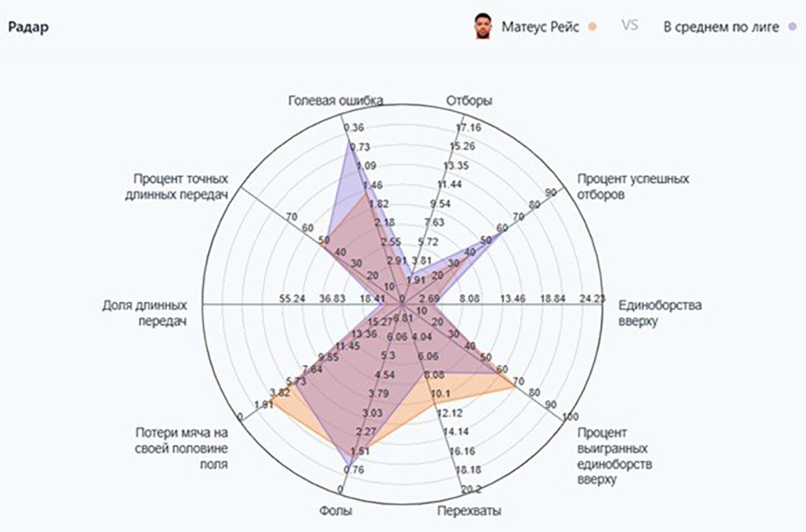Click the orange legend dot for Матеус Рейс
806x532 pixels.
(593, 27)
